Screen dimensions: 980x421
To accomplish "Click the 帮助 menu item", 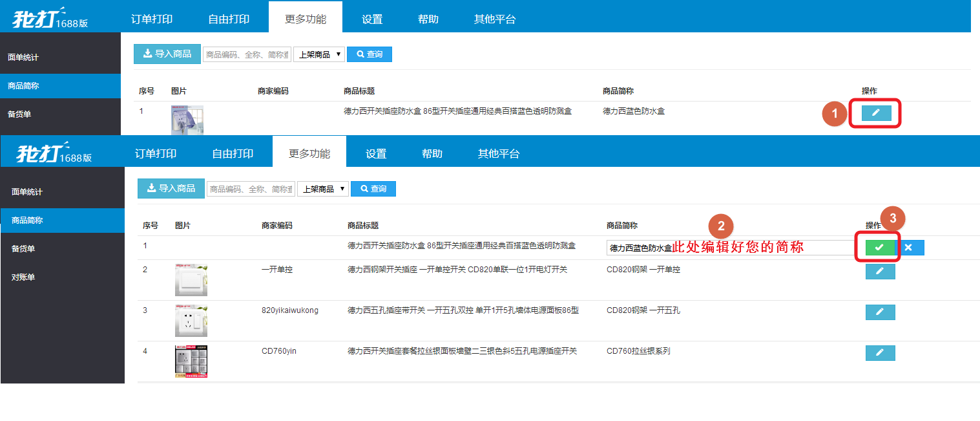I will (428, 19).
